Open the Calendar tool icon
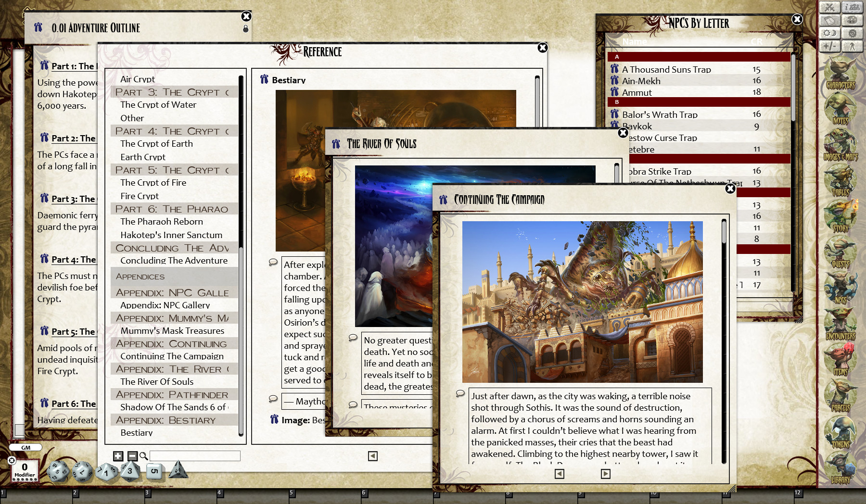This screenshot has height=504, width=866. pos(830,21)
